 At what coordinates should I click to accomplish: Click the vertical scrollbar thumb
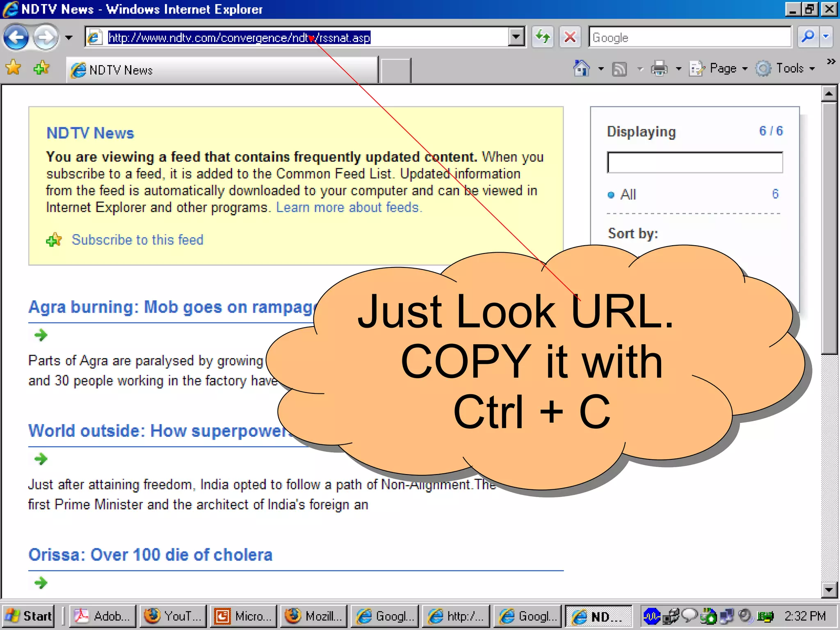pos(829,228)
